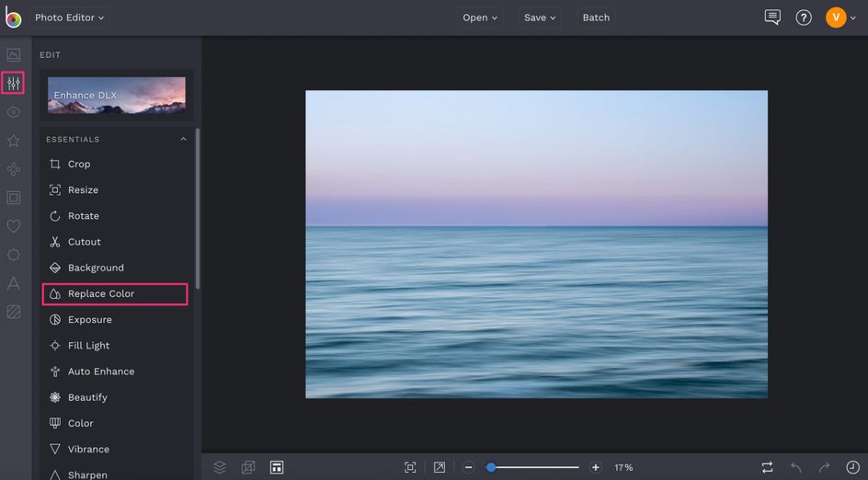Open the help question mark icon
Image resolution: width=868 pixels, height=480 pixels.
[x=804, y=17]
